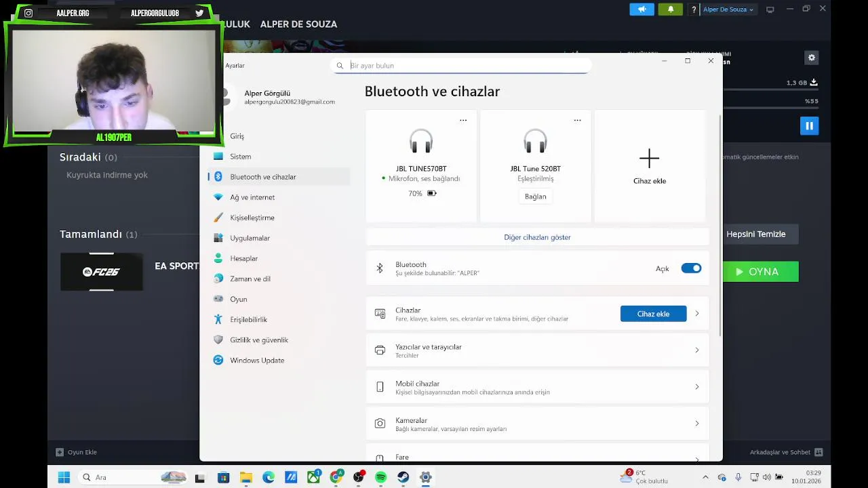Click the Bir ayar bulun search field
The height and width of the screenshot is (488, 868).
(461, 66)
